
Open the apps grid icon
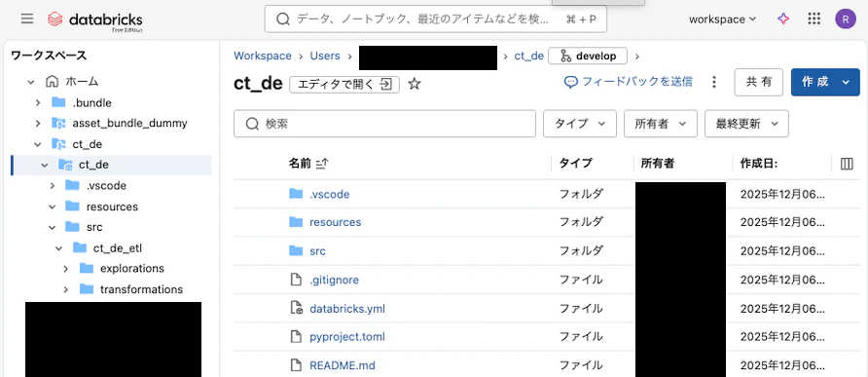[x=814, y=19]
